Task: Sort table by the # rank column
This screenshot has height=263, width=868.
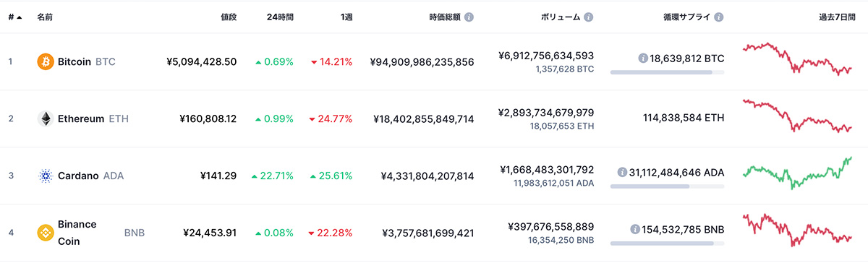Action: [14, 17]
